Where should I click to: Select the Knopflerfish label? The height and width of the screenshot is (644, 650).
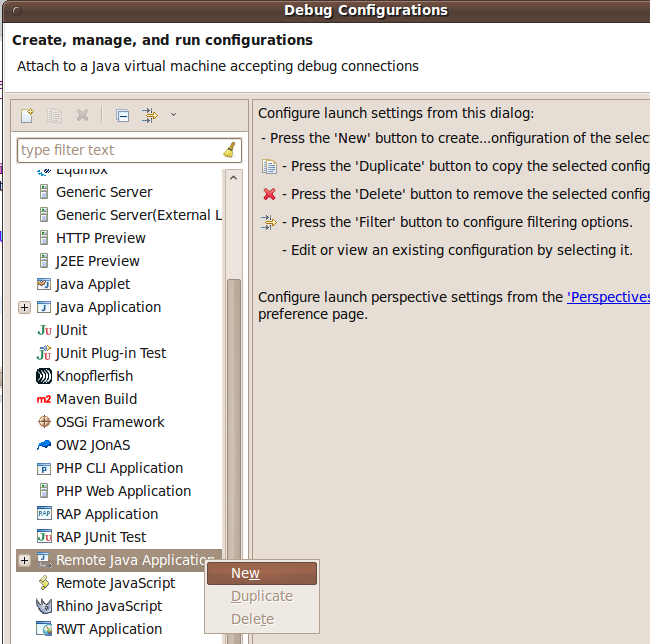[x=95, y=376]
